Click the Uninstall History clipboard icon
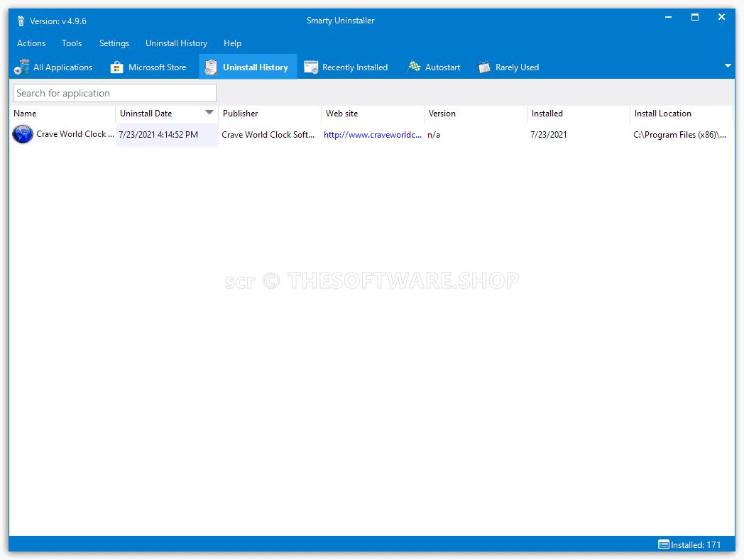This screenshot has width=744, height=560. tap(211, 67)
